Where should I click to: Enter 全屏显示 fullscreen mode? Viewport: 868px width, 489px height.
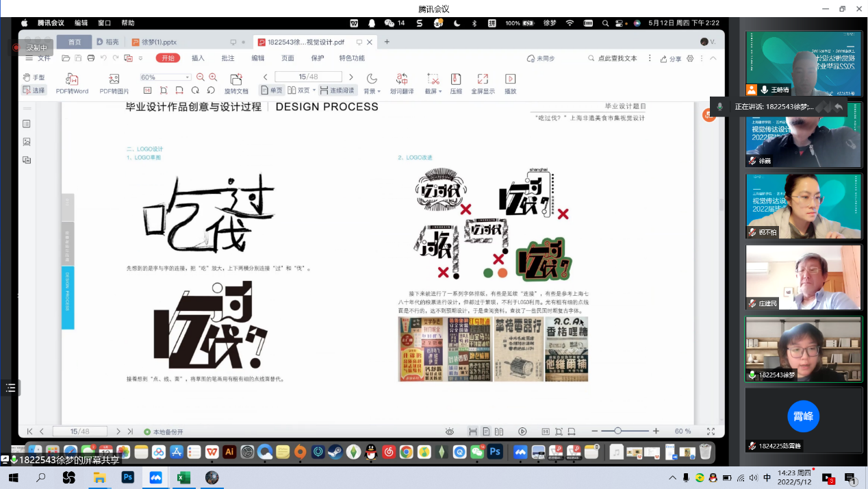tap(483, 84)
